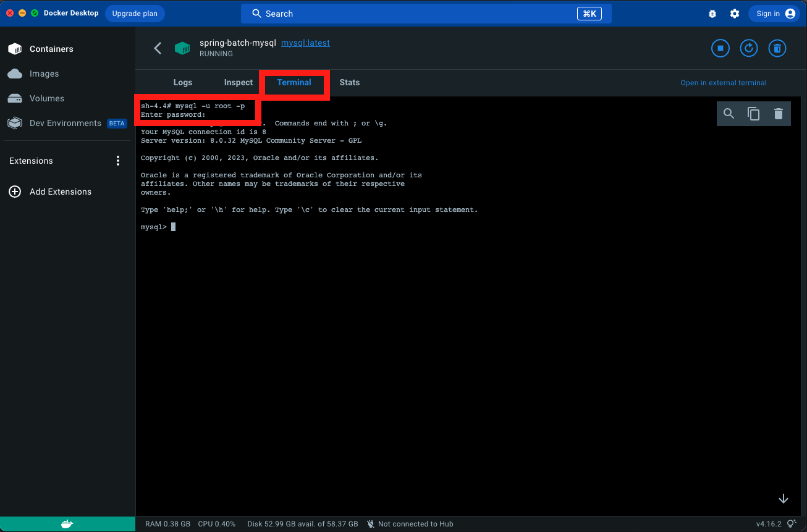Click the spring-batch-mysql container name
Screen dimensions: 807x532
pos(238,43)
